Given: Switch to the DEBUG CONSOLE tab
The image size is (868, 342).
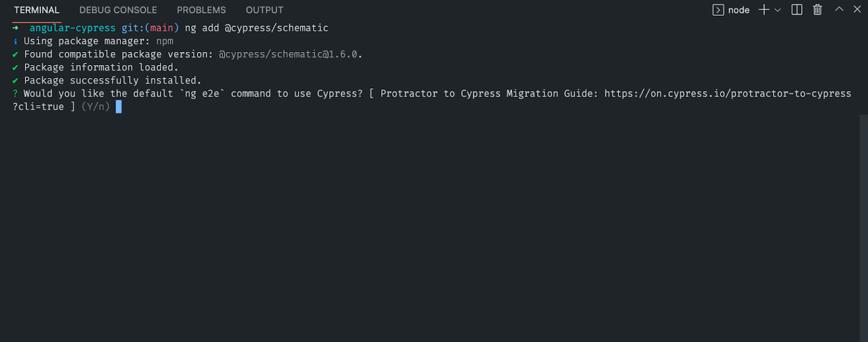Looking at the screenshot, I should click(x=118, y=10).
